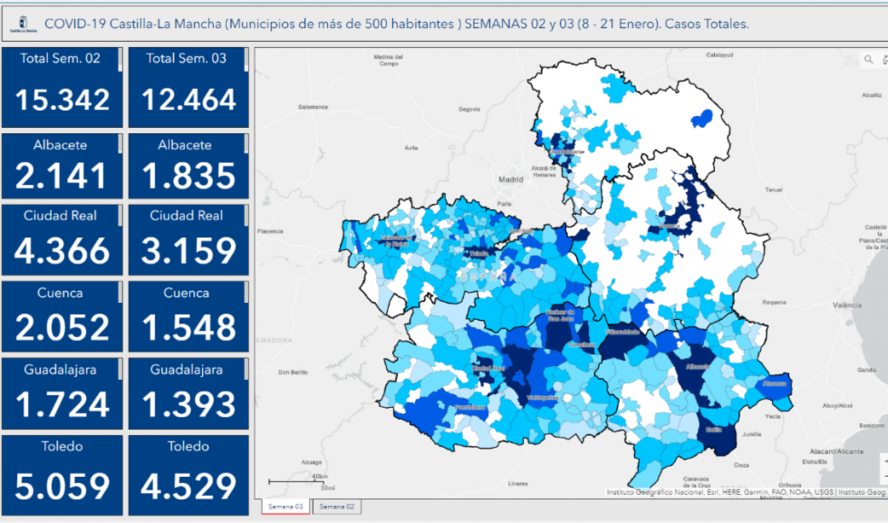
Task: Zoom out with the map minus button
Action: tap(884, 476)
